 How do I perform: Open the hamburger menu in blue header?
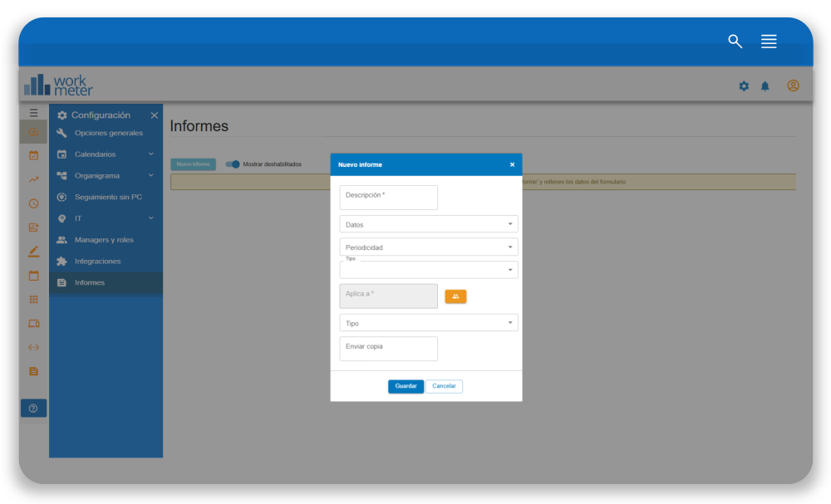[x=769, y=42]
